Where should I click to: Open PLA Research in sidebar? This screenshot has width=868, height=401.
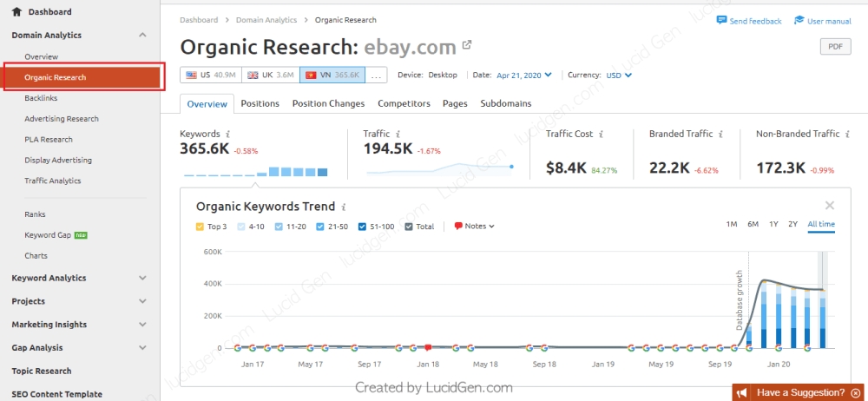[x=49, y=140]
